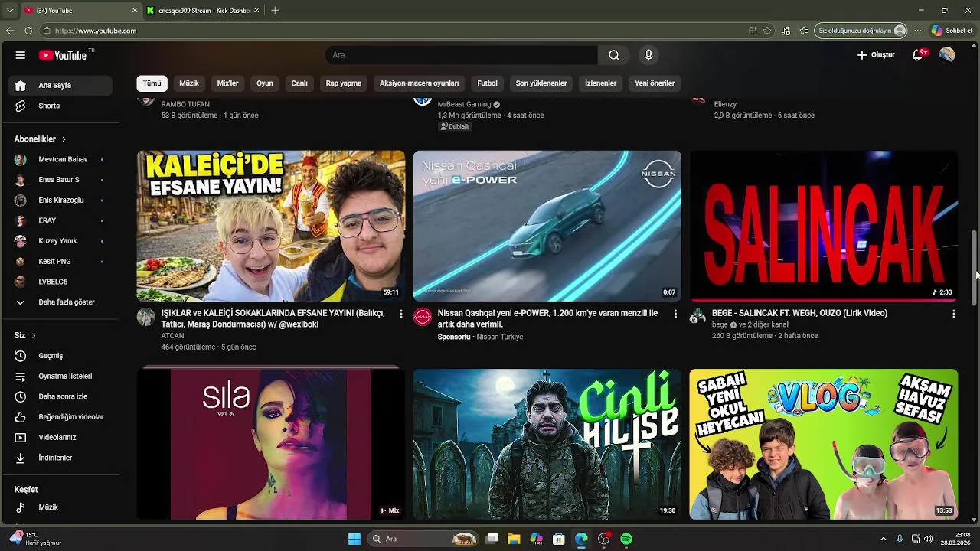Screen dimensions: 980x551
Task: Select Aksiyon-macera oyunları chip
Action: click(420, 83)
